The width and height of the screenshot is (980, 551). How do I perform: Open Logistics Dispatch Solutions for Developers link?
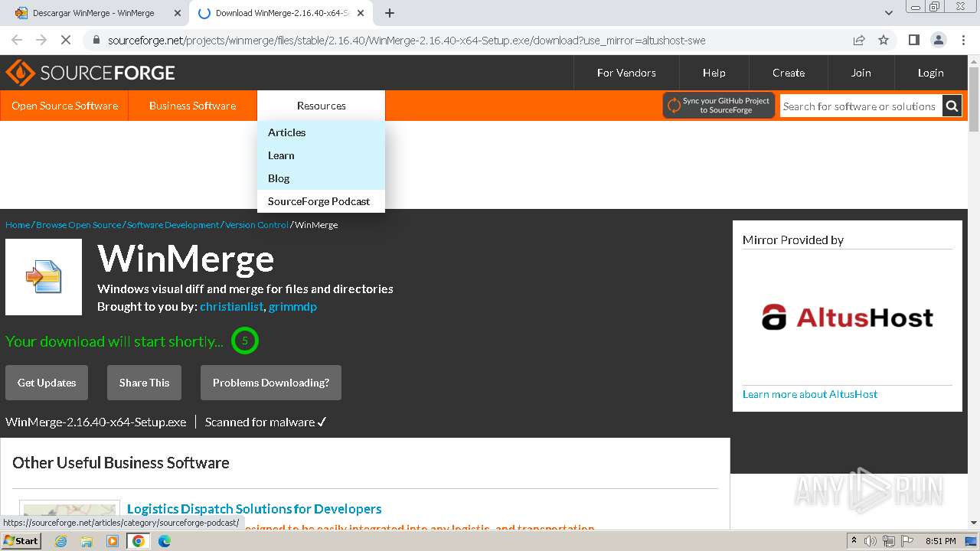click(254, 509)
